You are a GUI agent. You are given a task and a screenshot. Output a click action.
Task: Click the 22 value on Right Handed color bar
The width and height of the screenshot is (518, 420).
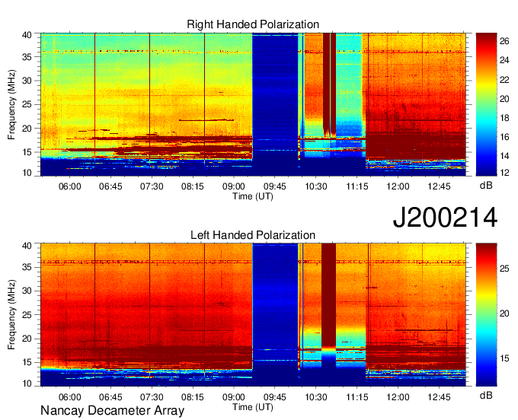(504, 80)
